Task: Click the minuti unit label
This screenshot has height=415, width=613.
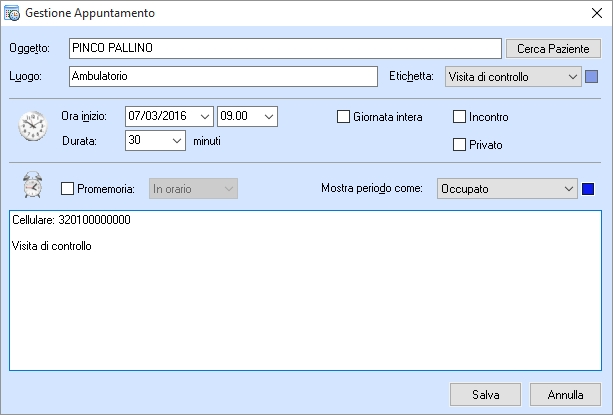Action: coord(207,141)
